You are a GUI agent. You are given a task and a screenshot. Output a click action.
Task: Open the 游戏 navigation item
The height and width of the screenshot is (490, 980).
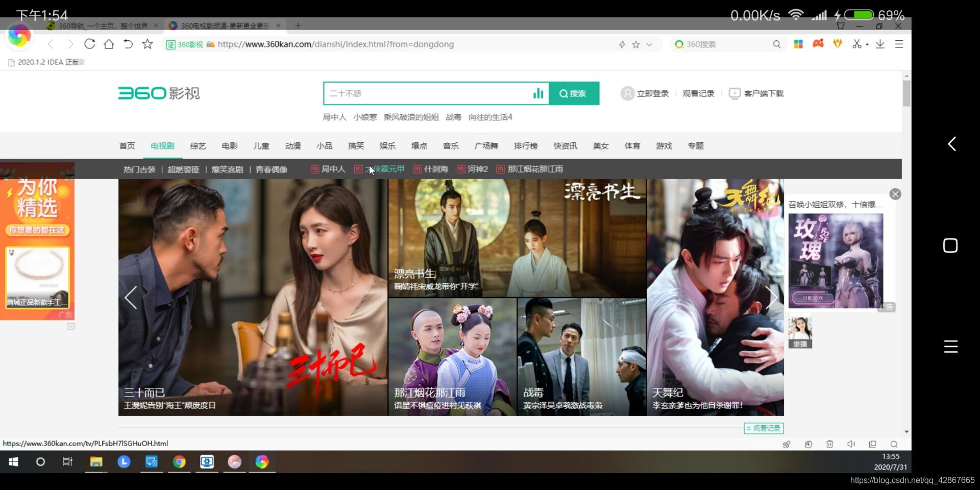click(664, 146)
